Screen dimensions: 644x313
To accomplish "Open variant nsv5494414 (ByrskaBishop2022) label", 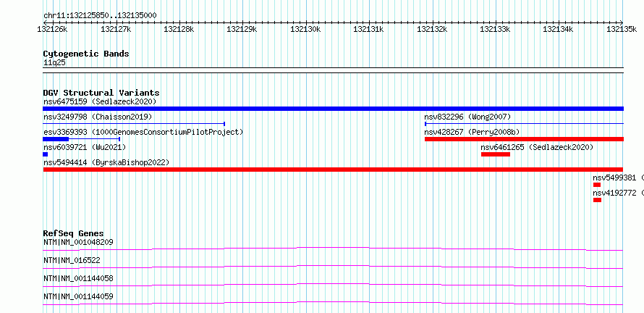I will coord(106,162).
